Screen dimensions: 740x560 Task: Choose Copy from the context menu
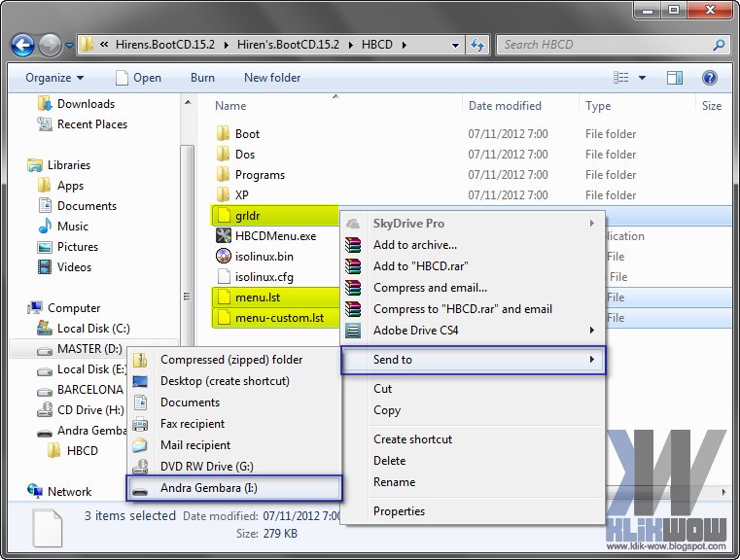473,410
